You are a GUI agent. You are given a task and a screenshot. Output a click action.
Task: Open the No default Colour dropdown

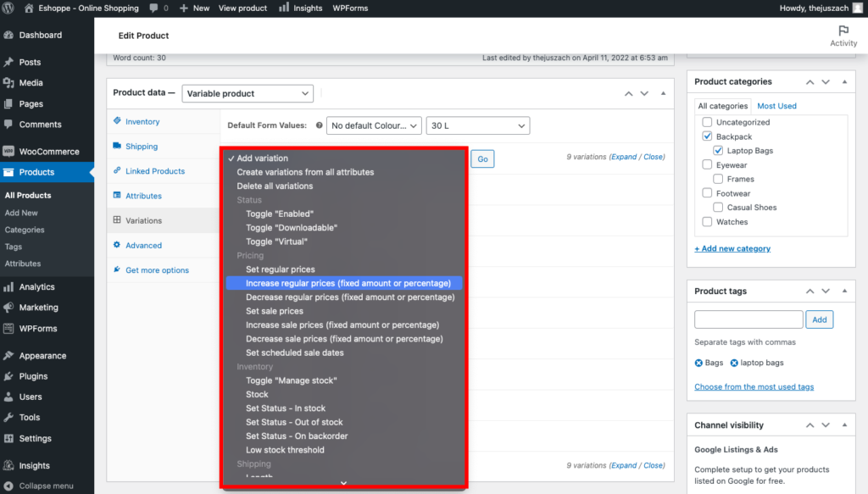374,125
